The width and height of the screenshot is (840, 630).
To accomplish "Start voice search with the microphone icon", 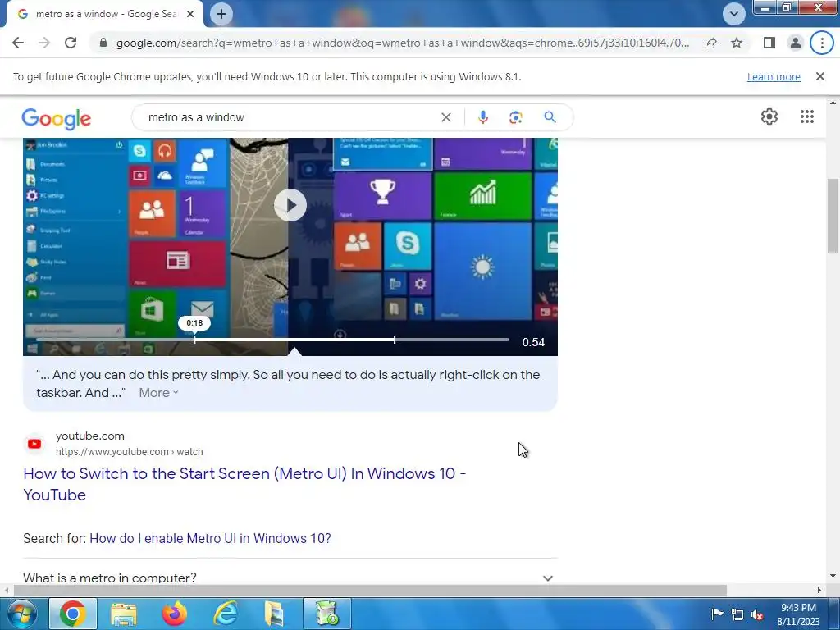I will pyautogui.click(x=482, y=117).
